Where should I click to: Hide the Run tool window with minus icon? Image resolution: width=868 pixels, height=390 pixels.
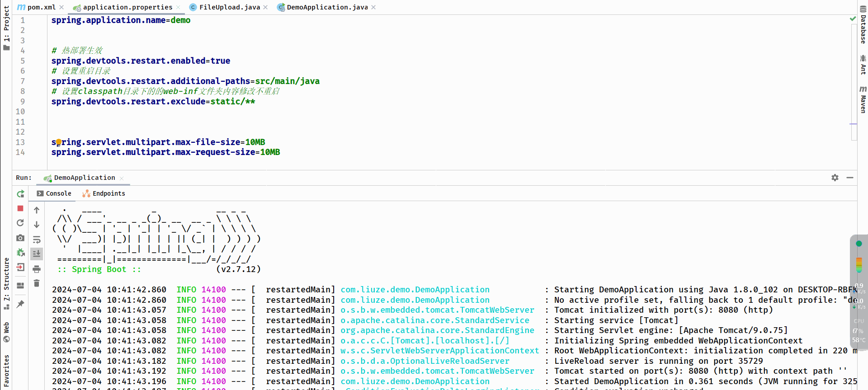(x=850, y=178)
